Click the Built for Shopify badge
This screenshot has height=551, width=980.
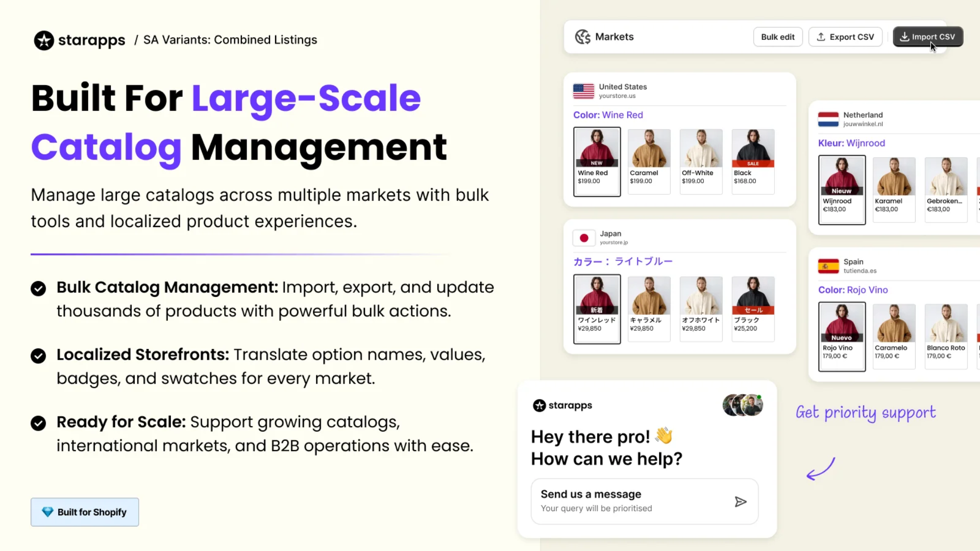pos(85,512)
